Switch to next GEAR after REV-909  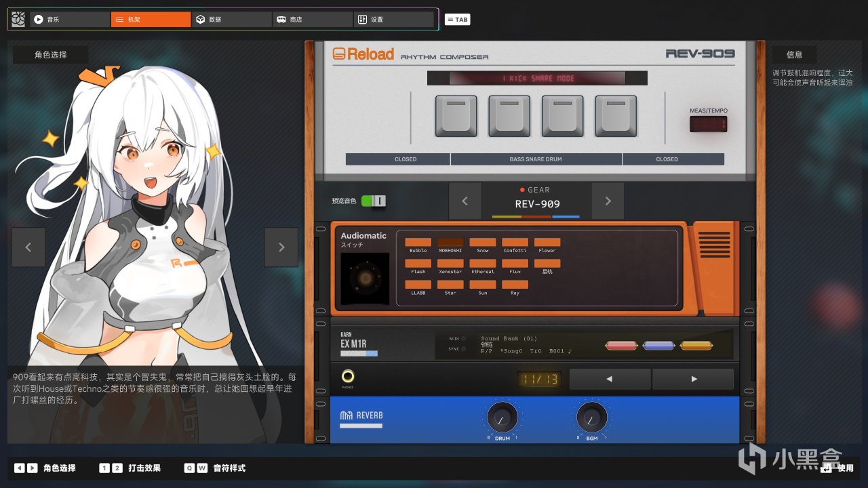click(608, 201)
